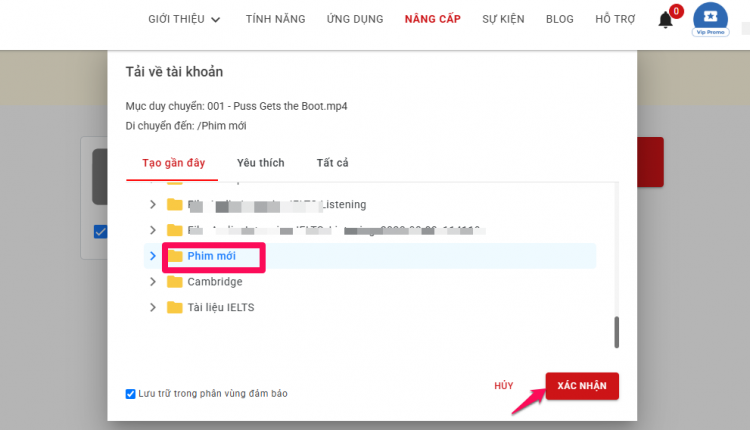Click the Di chuyển đến: /Phim mới path

186,126
